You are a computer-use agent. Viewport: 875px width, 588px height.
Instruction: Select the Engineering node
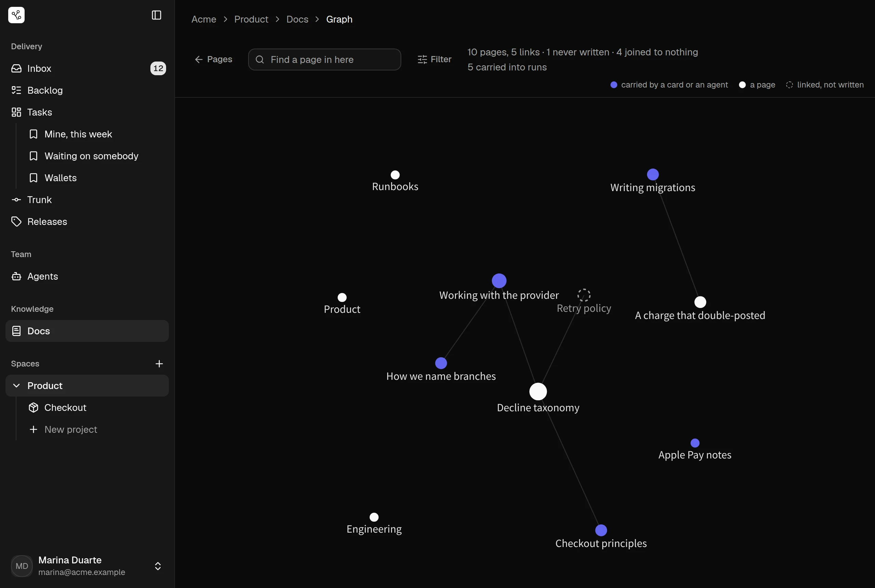[x=374, y=517]
